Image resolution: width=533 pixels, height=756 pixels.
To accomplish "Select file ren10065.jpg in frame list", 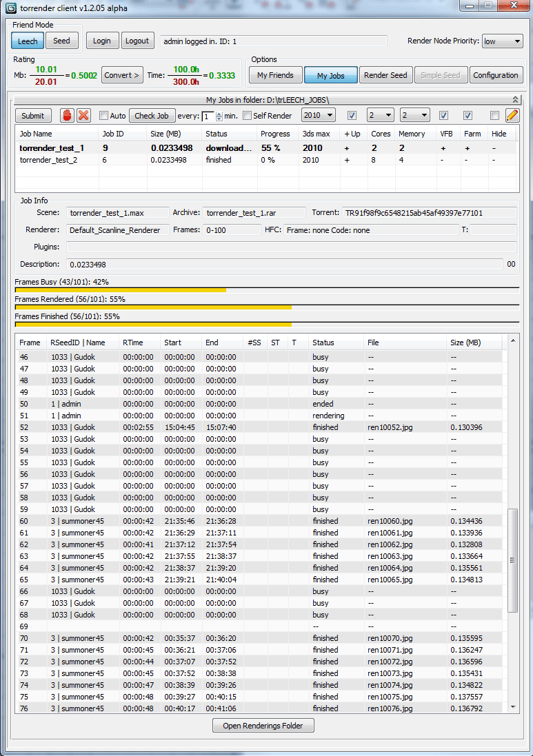I will [390, 580].
